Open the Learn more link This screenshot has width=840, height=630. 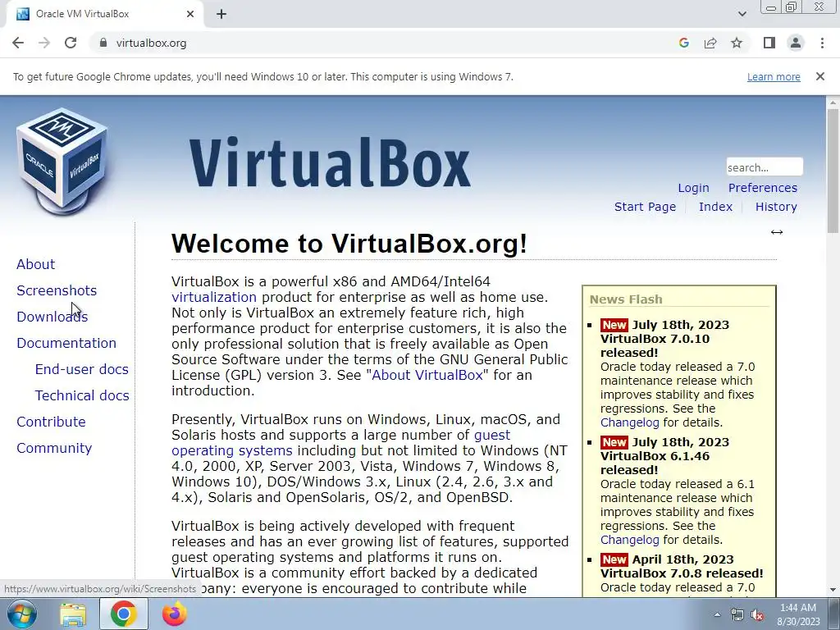(774, 76)
